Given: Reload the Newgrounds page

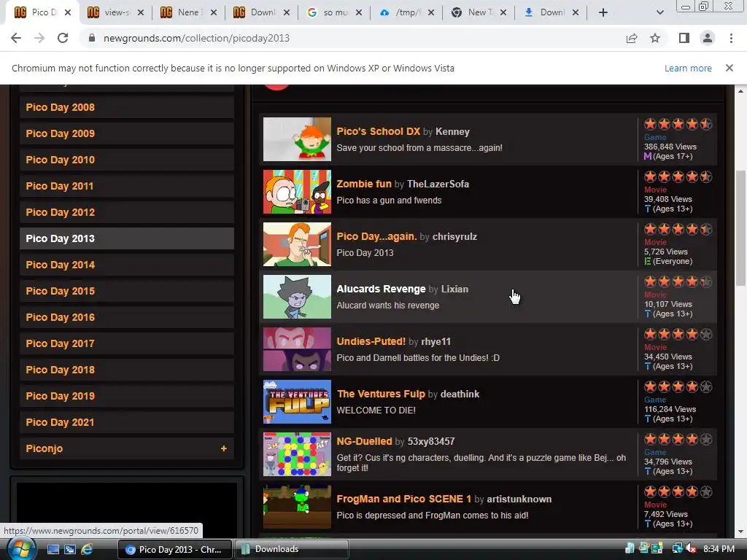Looking at the screenshot, I should 63,38.
